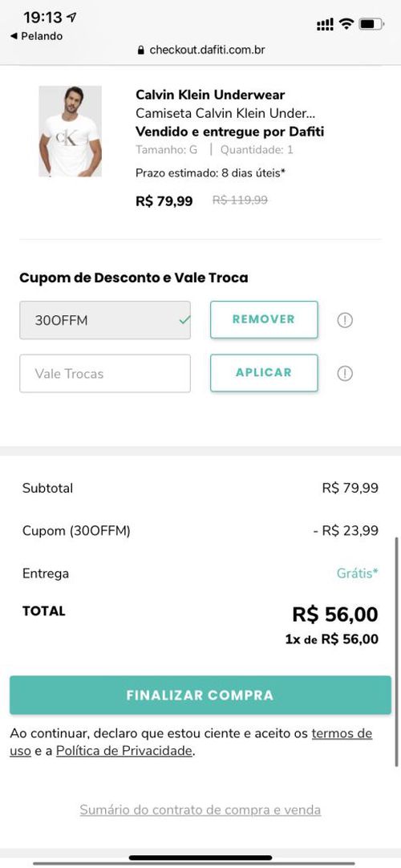
Task: Tap the green checkmark in coupon field
Action: (184, 320)
